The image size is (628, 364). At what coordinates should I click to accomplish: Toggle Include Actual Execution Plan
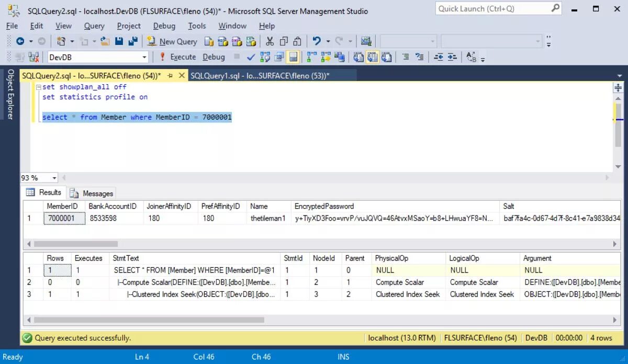(312, 57)
